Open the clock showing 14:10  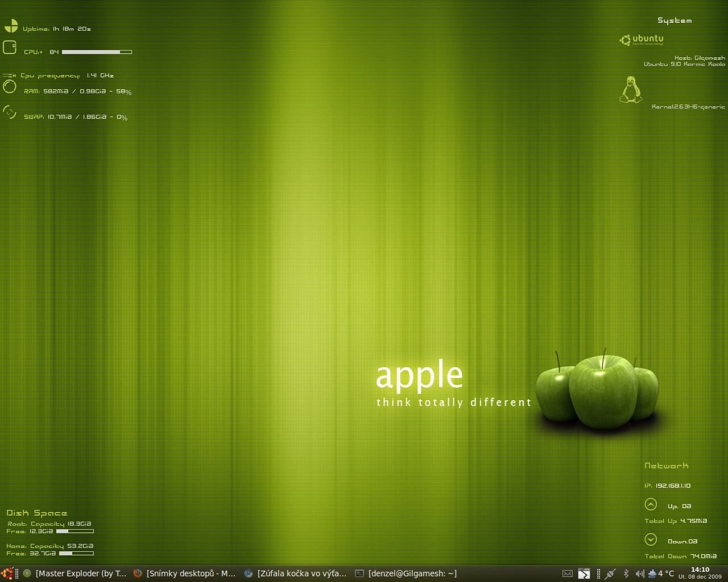tap(700, 569)
